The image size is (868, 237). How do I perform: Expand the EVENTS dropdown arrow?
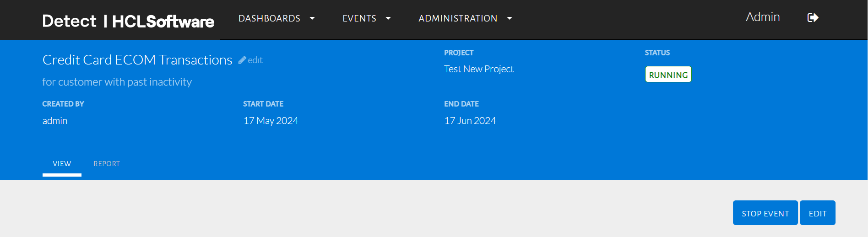388,18
